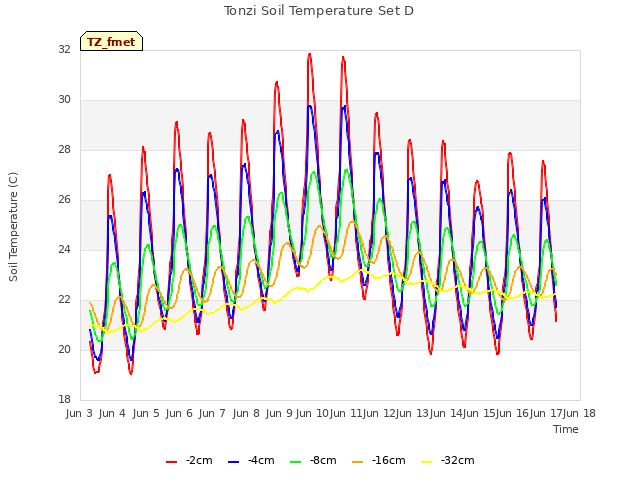The height and width of the screenshot is (480, 640).
Task: Click the Time axis label
Action: pyautogui.click(x=566, y=429)
